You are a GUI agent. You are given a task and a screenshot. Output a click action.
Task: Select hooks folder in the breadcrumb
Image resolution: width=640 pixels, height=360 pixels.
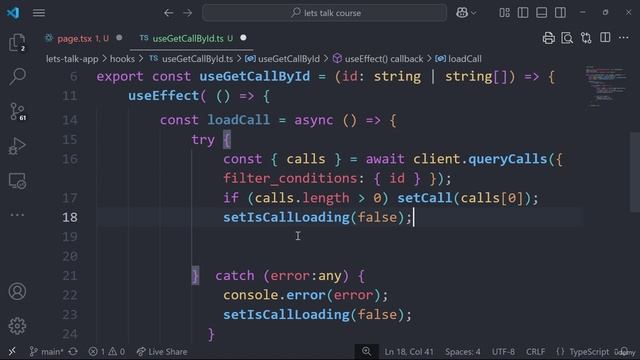point(122,59)
